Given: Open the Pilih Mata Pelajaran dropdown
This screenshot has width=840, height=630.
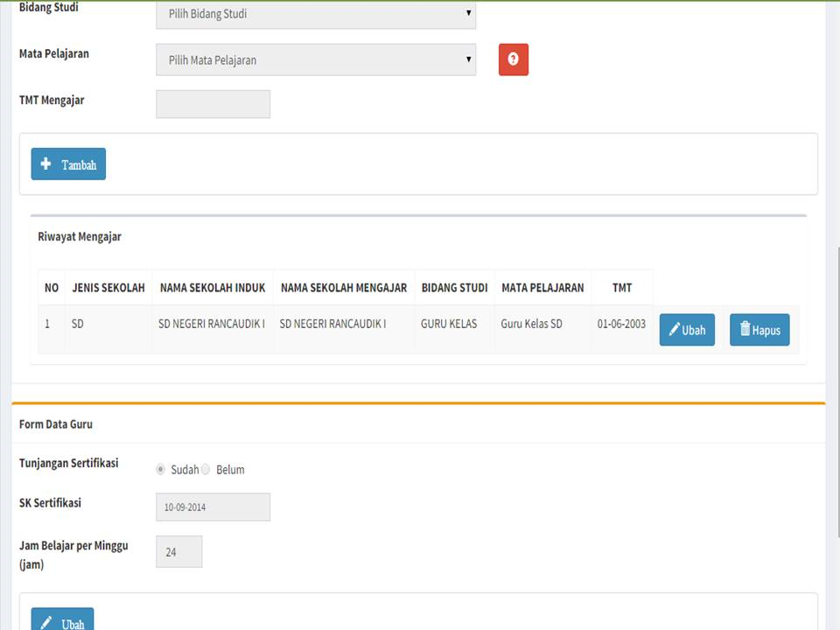Looking at the screenshot, I should coord(316,59).
